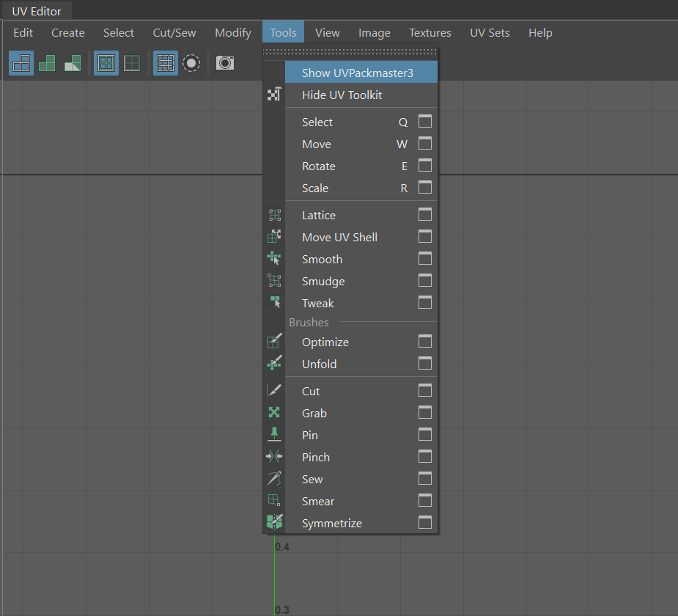Click the Cut knife icon
The height and width of the screenshot is (616, 678).
click(274, 391)
